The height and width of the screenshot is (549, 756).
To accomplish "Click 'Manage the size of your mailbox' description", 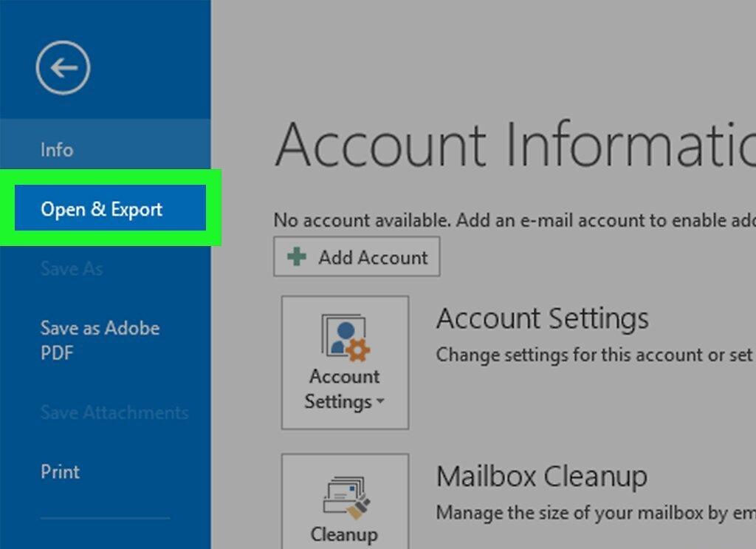I will pyautogui.click(x=596, y=512).
